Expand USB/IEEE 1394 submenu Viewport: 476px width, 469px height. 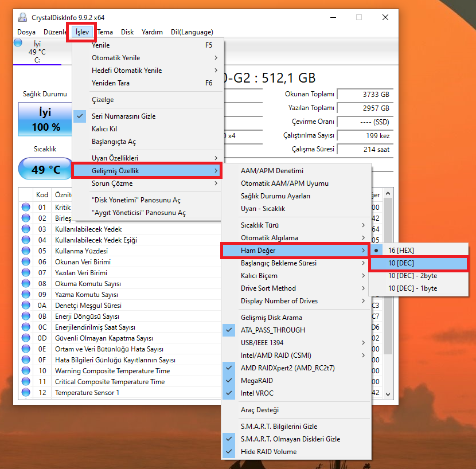(296, 343)
